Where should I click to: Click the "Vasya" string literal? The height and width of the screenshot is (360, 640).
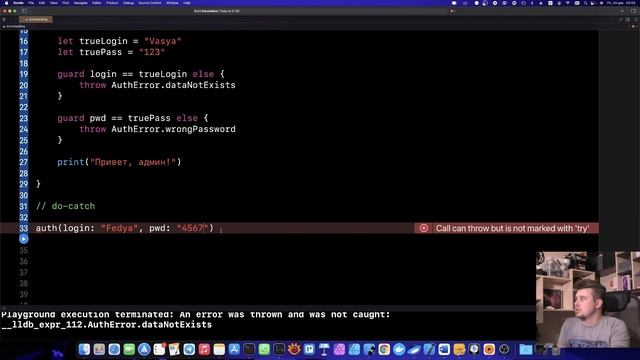pos(162,41)
